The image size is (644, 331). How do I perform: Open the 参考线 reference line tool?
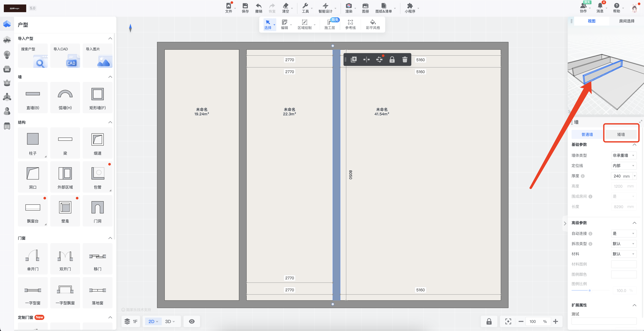tap(350, 25)
